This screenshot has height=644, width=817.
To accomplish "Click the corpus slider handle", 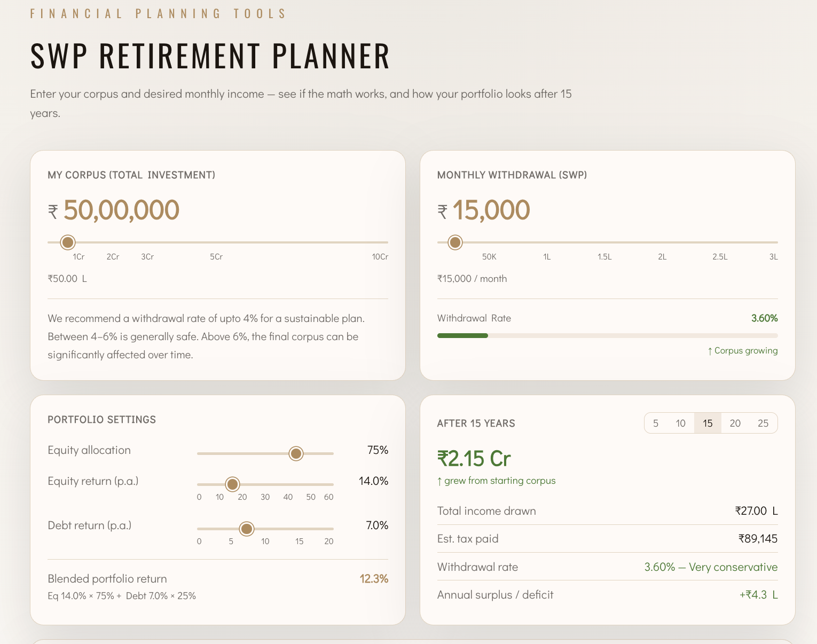I will point(68,242).
